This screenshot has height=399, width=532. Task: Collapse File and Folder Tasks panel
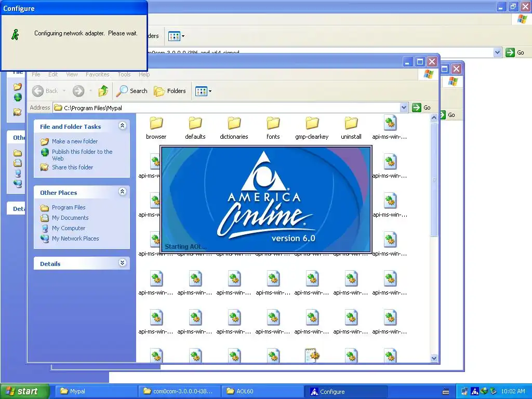click(x=123, y=126)
